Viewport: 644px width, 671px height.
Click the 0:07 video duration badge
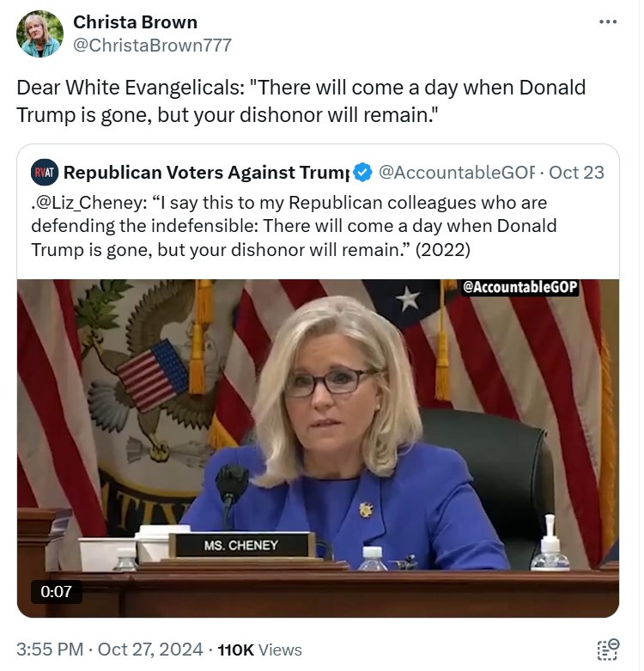pyautogui.click(x=56, y=592)
